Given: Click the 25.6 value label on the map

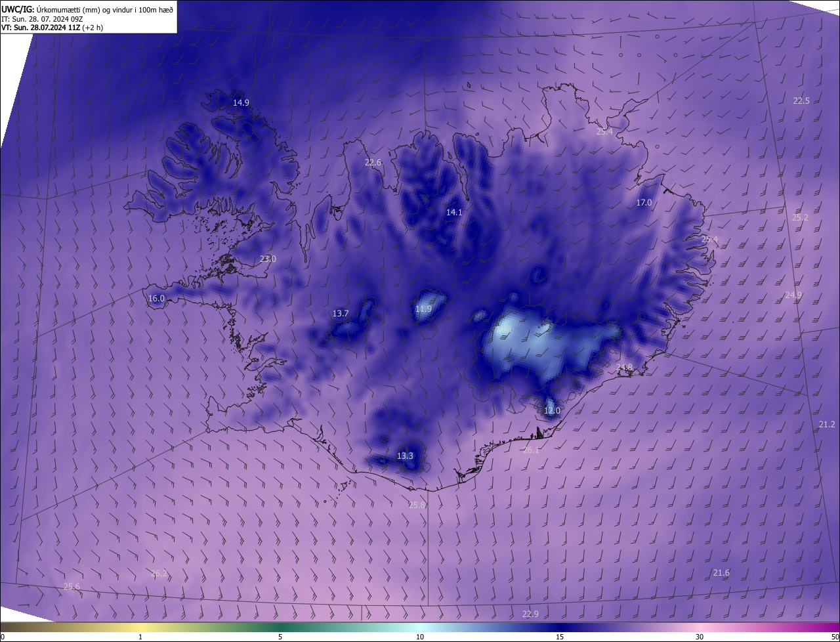Looking at the screenshot, I should click(x=72, y=586).
